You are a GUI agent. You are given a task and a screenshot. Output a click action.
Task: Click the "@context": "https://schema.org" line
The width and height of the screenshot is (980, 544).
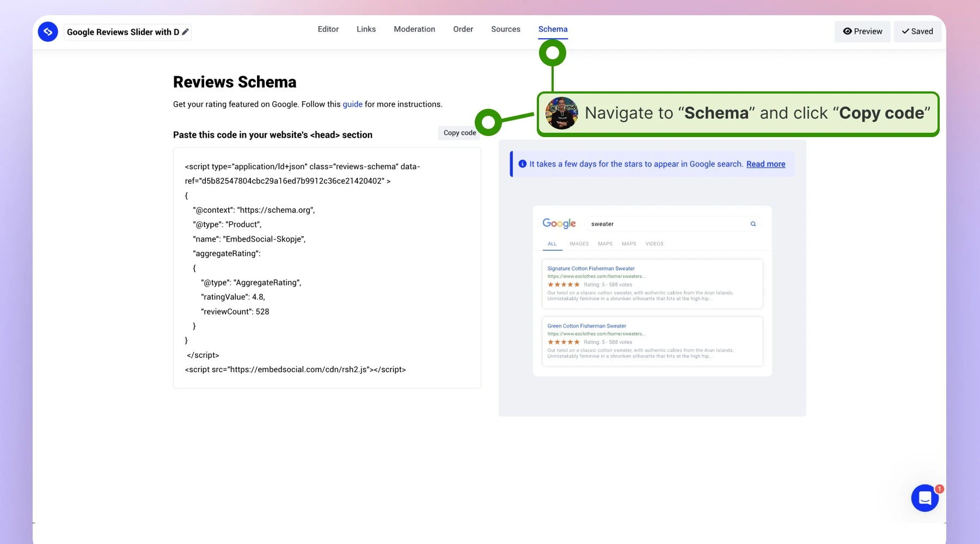(254, 210)
